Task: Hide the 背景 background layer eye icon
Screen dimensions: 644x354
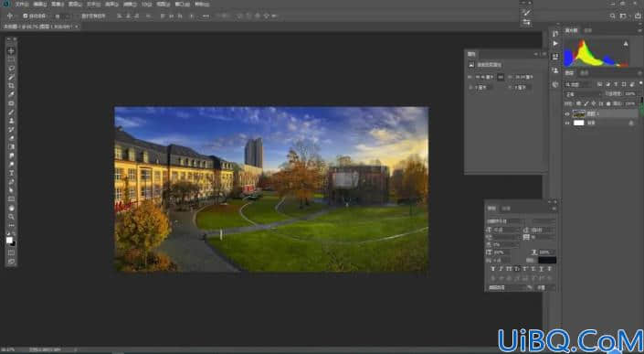Action: (x=567, y=123)
